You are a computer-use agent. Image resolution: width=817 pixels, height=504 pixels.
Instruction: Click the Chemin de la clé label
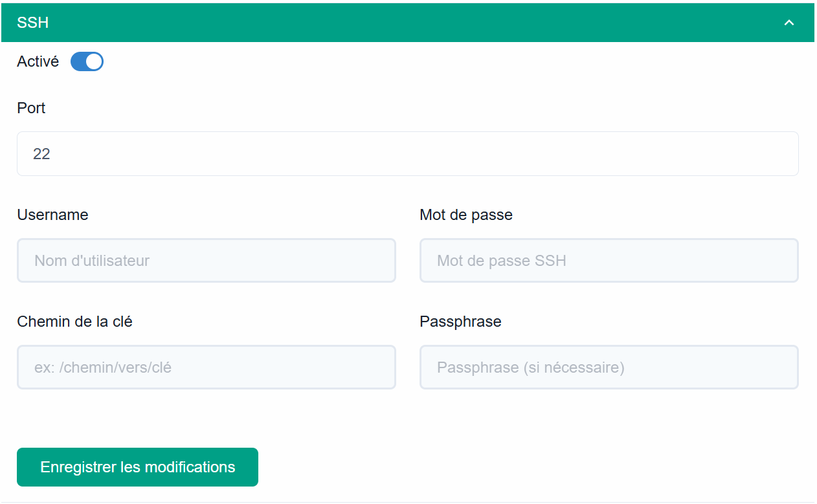click(74, 322)
